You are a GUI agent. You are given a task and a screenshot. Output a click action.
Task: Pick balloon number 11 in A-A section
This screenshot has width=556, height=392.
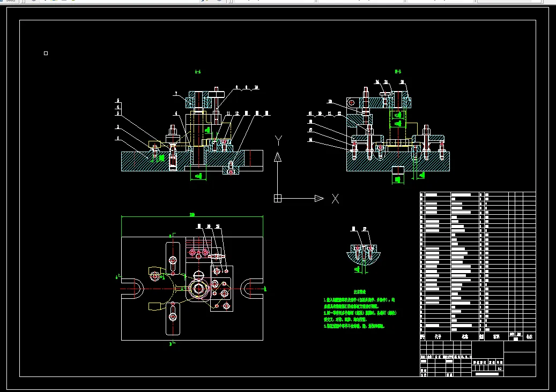228,114
